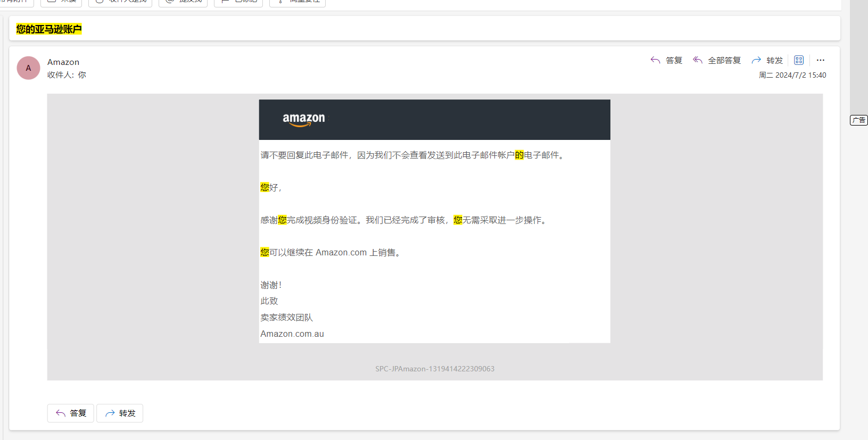This screenshot has height=440, width=868.
Task: Click the text Amazon.com.au
Action: tap(292, 334)
